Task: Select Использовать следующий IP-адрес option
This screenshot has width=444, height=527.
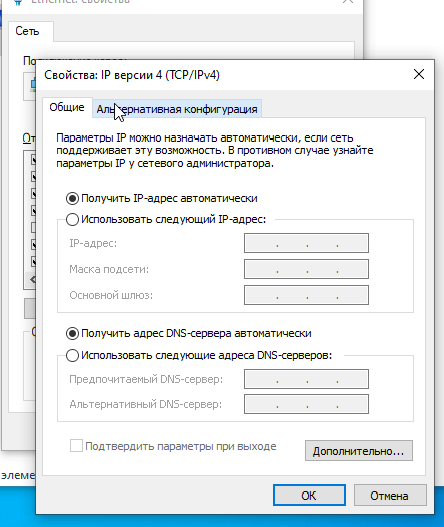Action: [72, 219]
